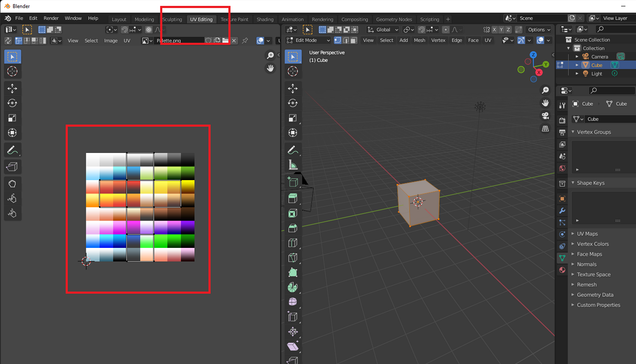Switch to face select mode

click(x=354, y=41)
